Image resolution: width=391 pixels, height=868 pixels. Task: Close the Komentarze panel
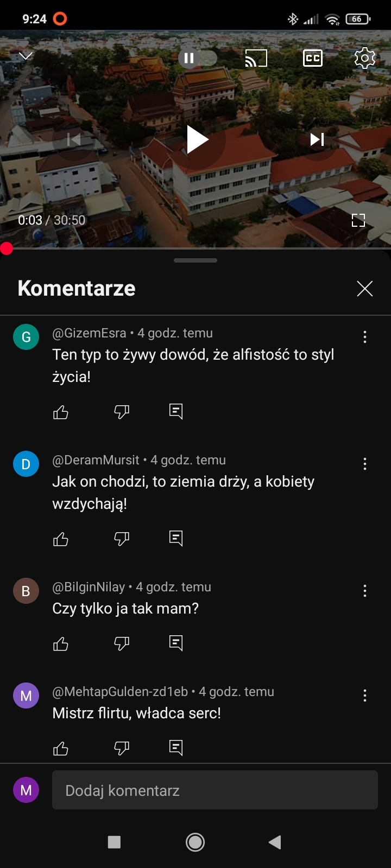pos(364,289)
